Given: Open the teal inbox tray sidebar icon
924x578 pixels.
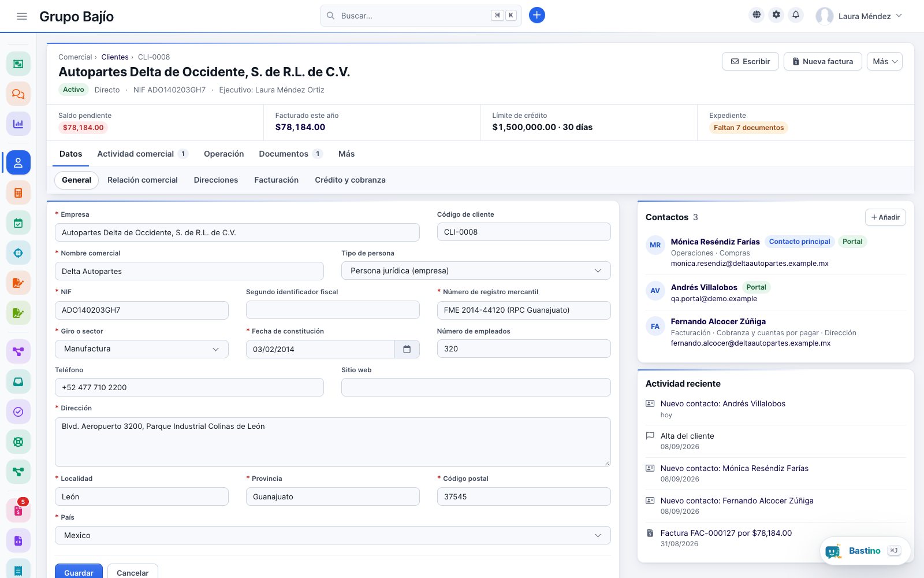Looking at the screenshot, I should [18, 381].
